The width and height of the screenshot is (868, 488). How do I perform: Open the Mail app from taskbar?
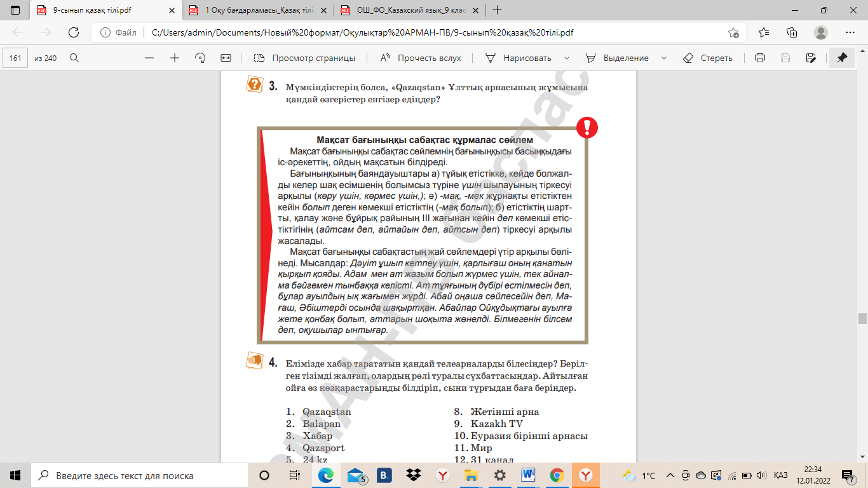(356, 475)
